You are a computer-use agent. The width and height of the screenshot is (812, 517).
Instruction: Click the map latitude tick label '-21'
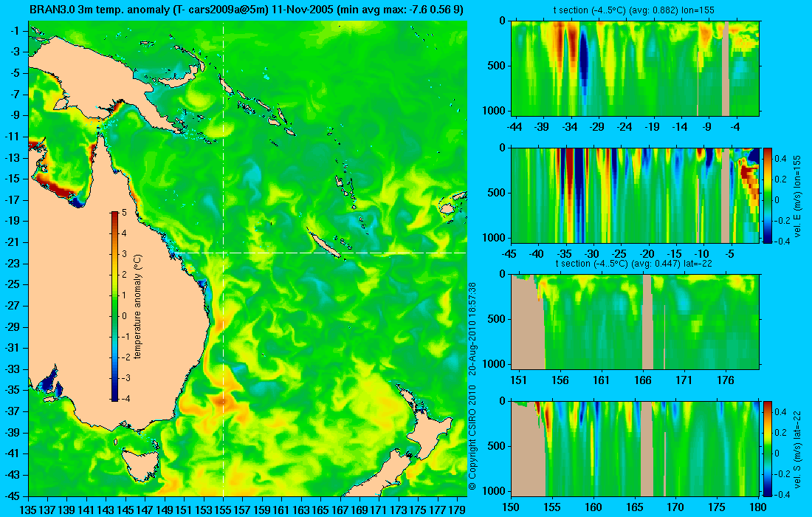[12, 242]
